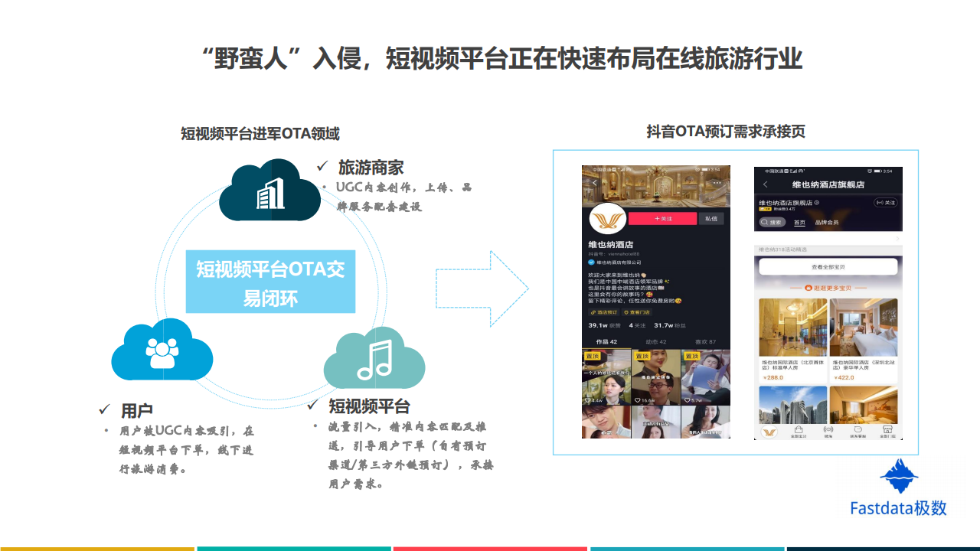This screenshot has width=980, height=551.
Task: Open the three-dot menu on the hotel profile
Action: pyautogui.click(x=717, y=184)
